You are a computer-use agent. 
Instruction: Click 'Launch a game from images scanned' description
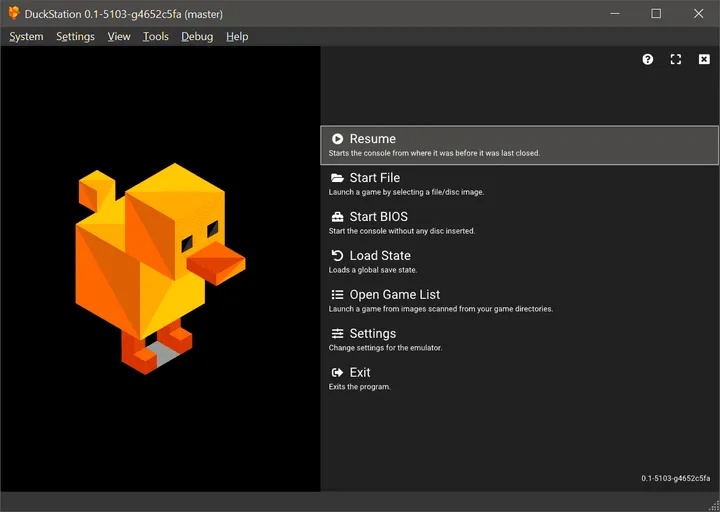(x=440, y=309)
